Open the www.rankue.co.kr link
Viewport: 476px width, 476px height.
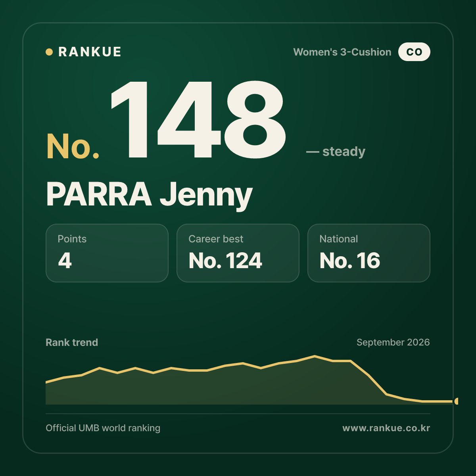(x=386, y=428)
